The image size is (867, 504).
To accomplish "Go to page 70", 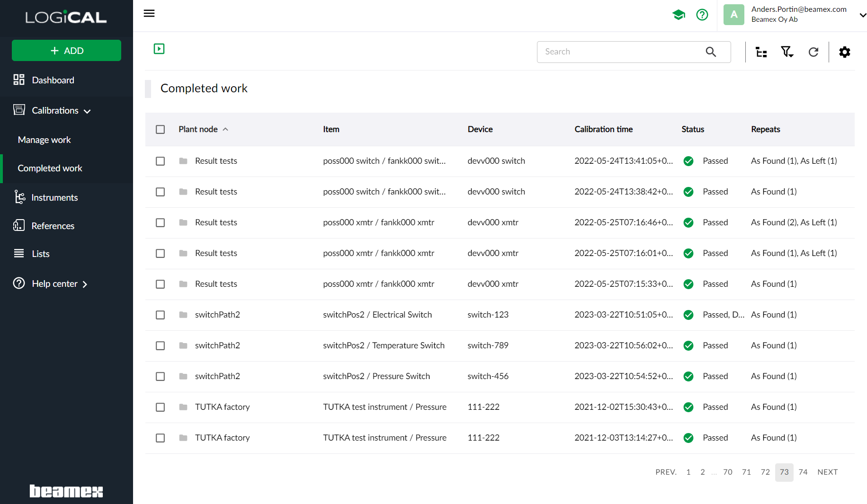I will click(728, 472).
